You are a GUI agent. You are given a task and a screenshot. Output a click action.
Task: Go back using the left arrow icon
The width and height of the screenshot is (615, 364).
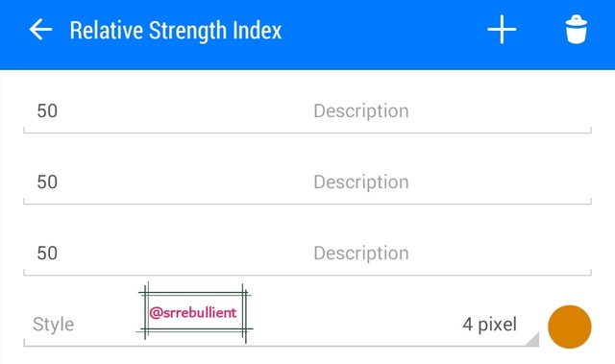tap(40, 30)
